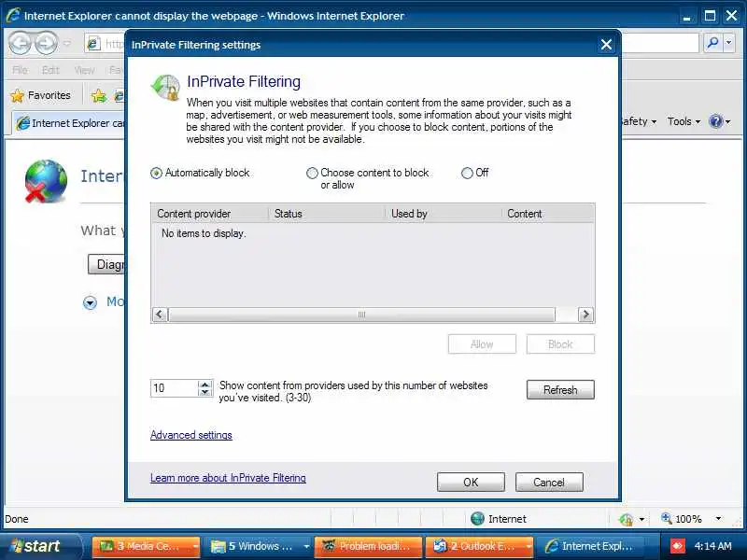Screen dimensions: 747x560
Task: Click the Status column header
Action: click(x=327, y=214)
